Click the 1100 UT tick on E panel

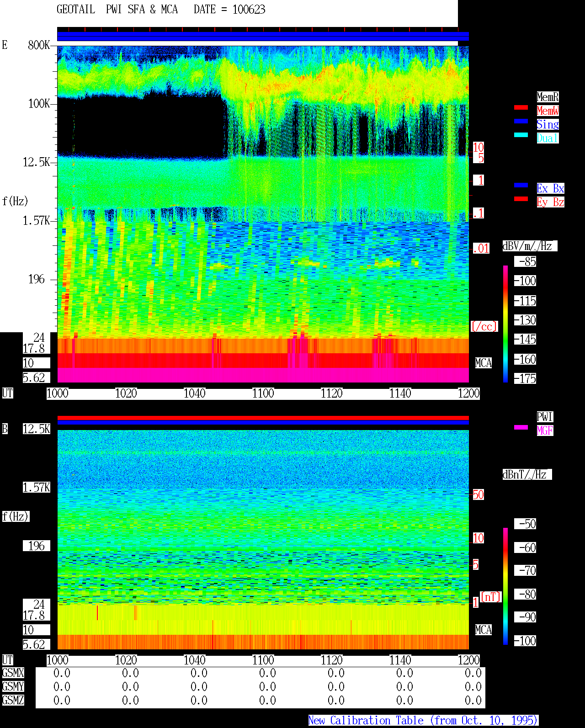[x=263, y=393]
